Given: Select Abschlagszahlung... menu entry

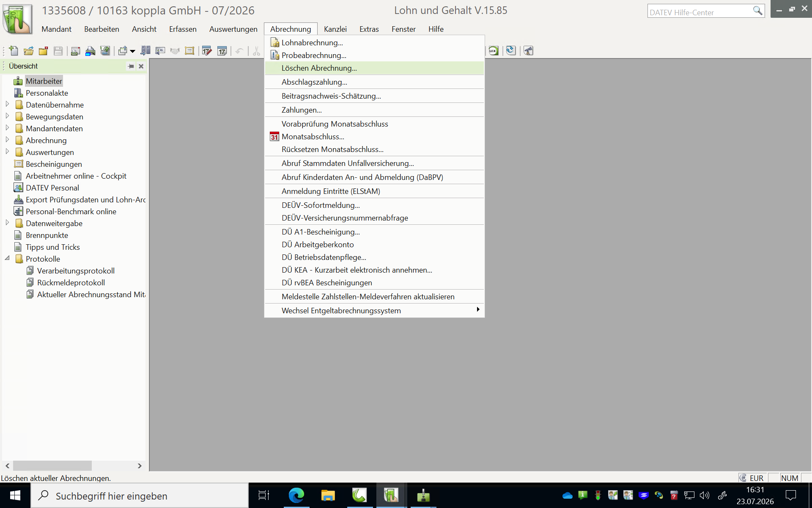Looking at the screenshot, I should click(374, 82).
